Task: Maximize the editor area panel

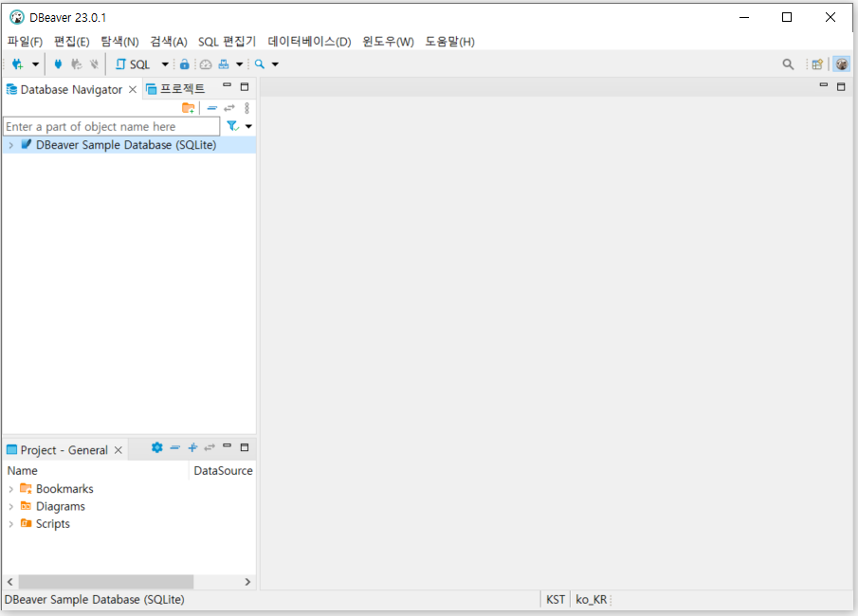Action: click(x=841, y=86)
